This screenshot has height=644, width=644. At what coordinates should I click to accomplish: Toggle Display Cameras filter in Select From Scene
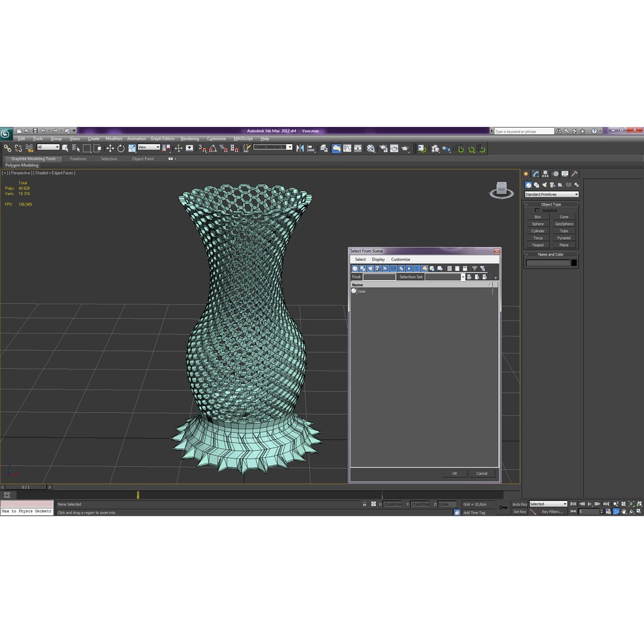coord(378,268)
